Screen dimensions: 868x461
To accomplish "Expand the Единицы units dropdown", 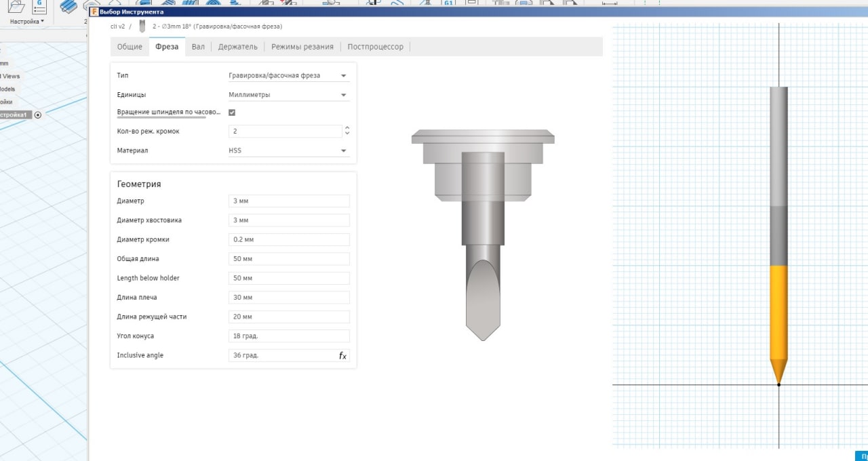I will tap(289, 95).
